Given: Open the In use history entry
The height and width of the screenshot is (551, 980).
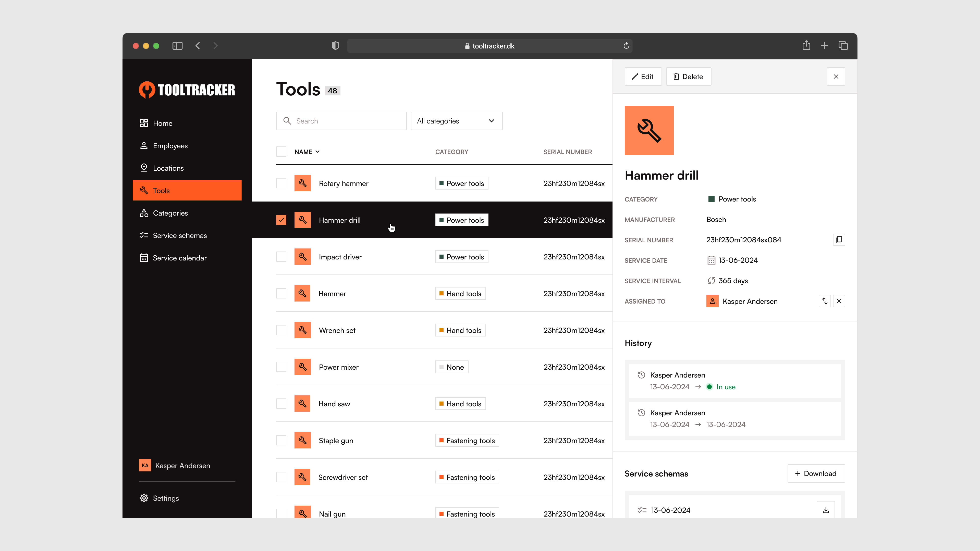Looking at the screenshot, I should tap(735, 381).
